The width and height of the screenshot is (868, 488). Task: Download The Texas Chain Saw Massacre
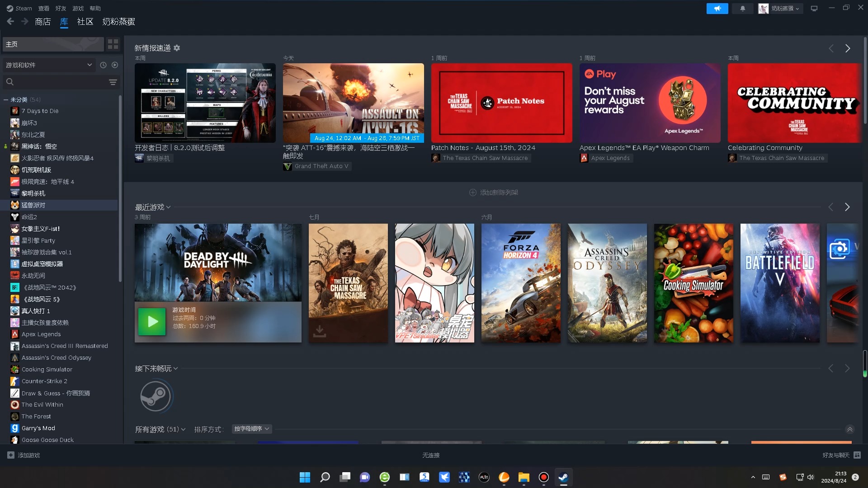pyautogui.click(x=320, y=331)
